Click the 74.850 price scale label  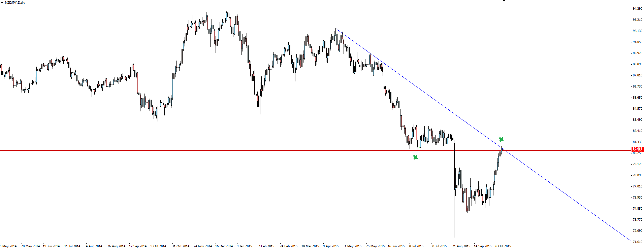pyautogui.click(x=637, y=209)
